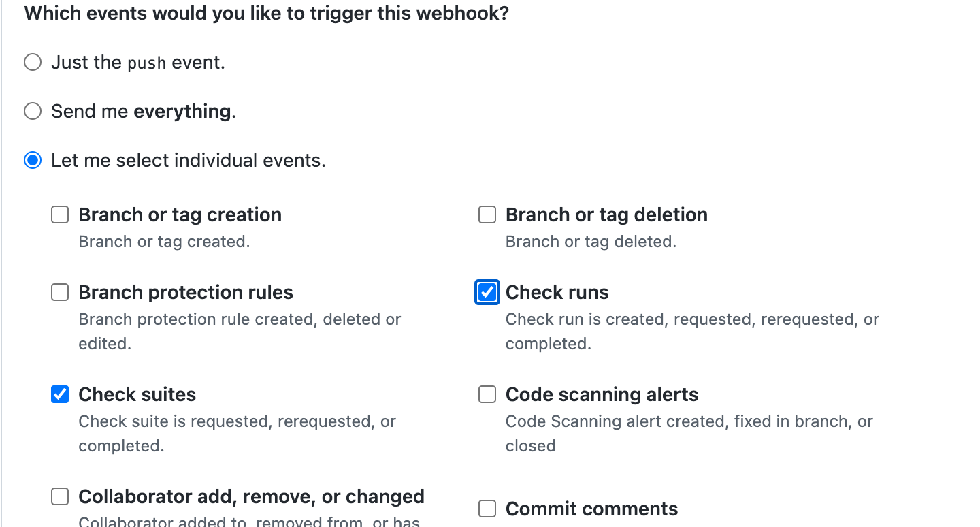Click the "Check runs" label text
Viewport: 980px width, 527px height.
(x=557, y=292)
